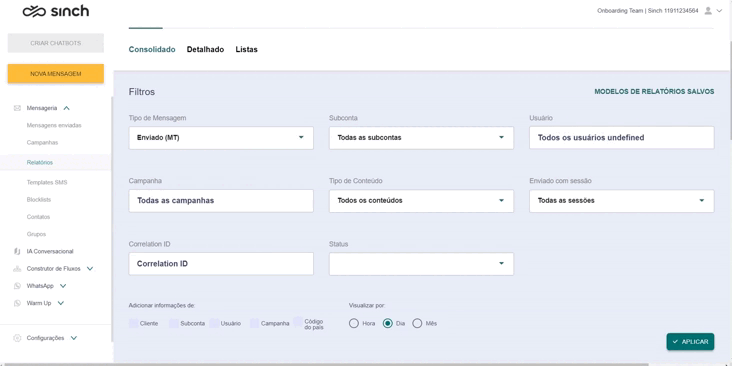Screen dimensions: 732x366
Task: Open Modelos de Relatórios Salvos link
Action: (654, 92)
